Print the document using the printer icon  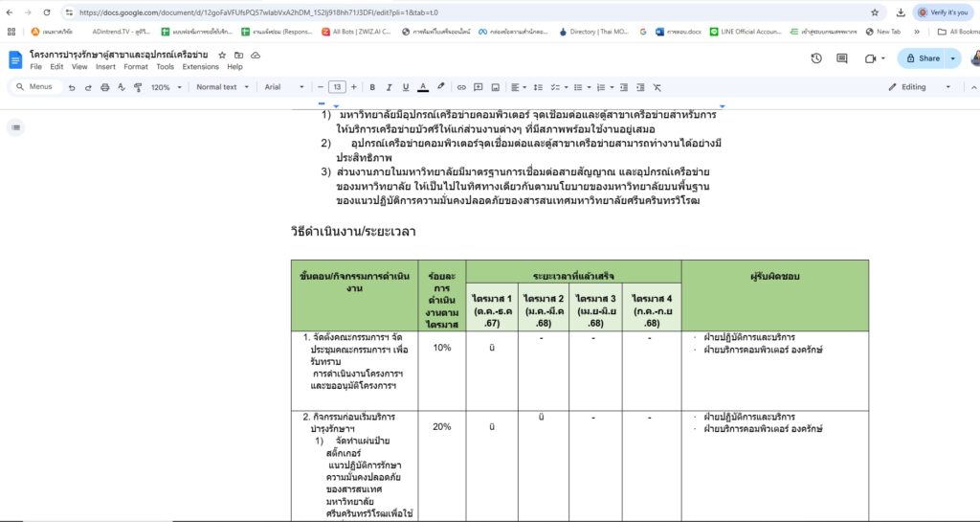pos(105,87)
